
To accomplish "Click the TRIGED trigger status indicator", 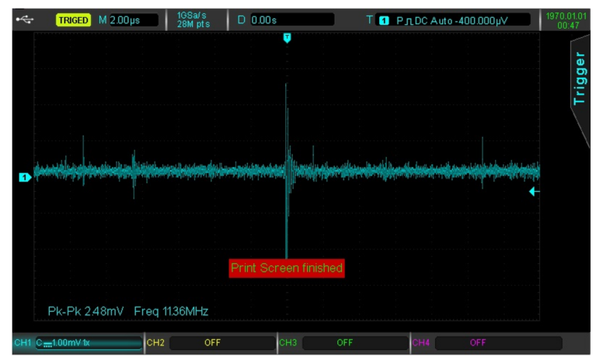I will coord(73,19).
